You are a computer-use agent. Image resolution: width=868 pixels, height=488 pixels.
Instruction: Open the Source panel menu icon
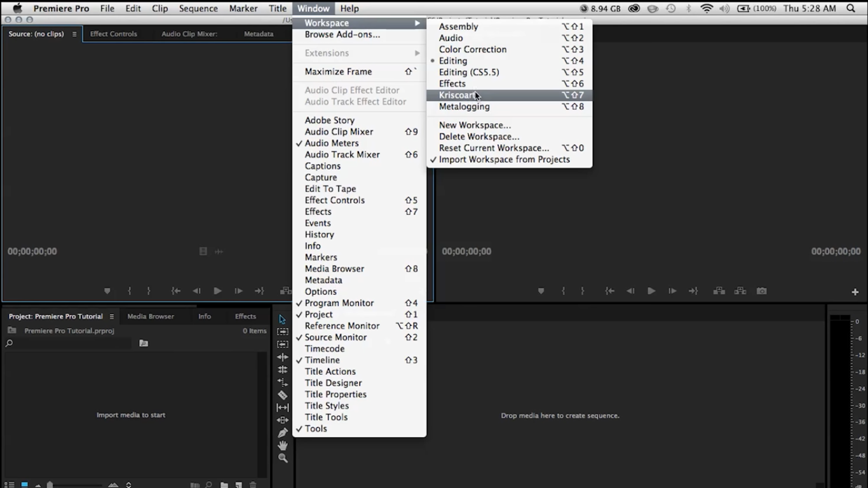coord(74,34)
